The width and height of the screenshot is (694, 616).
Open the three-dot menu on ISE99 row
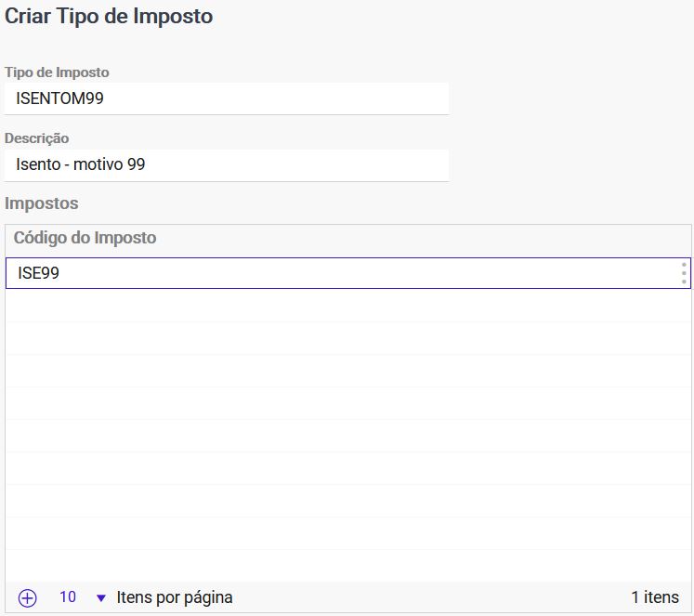(x=684, y=273)
